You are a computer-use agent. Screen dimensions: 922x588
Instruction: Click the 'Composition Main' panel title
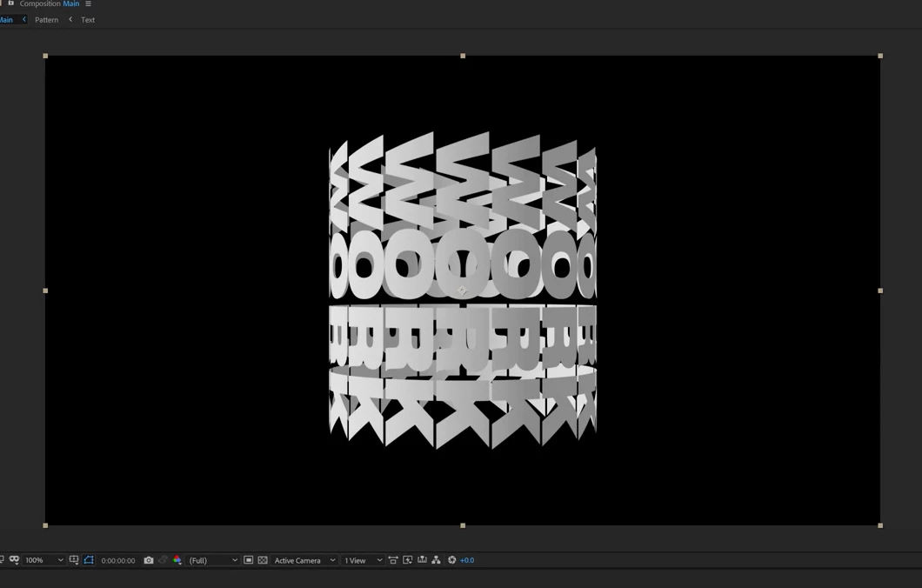(x=50, y=3)
